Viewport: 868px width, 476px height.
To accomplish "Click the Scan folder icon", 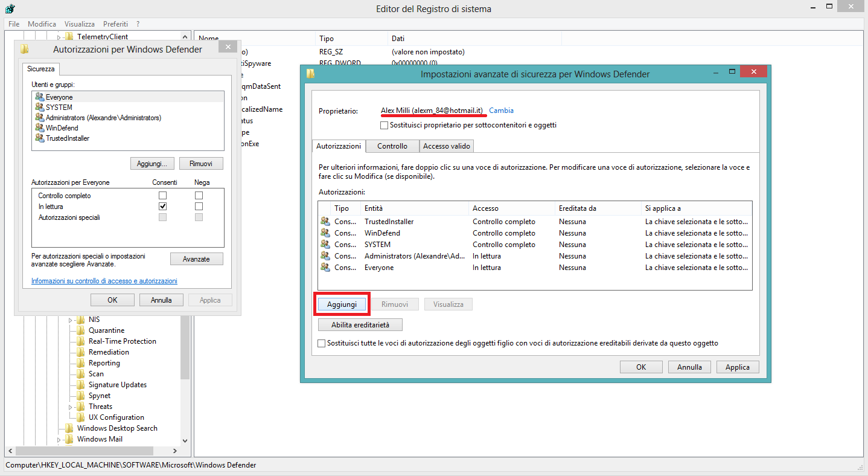I will 81,374.
